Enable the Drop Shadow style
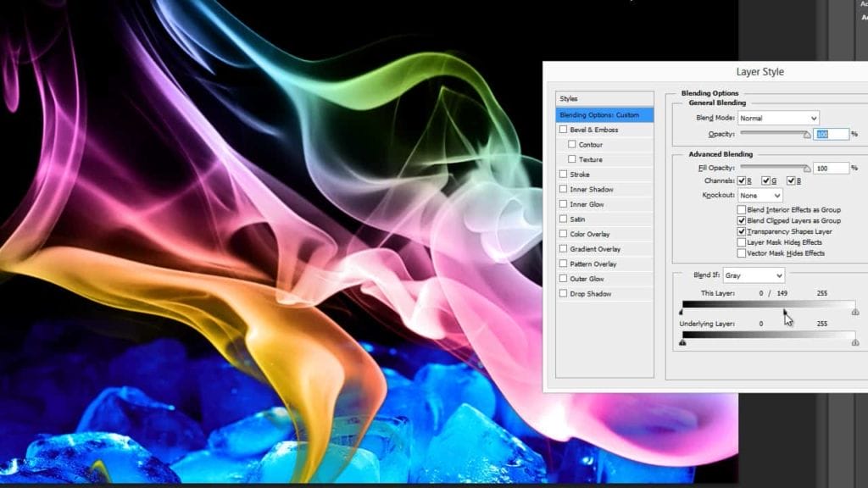 point(563,293)
